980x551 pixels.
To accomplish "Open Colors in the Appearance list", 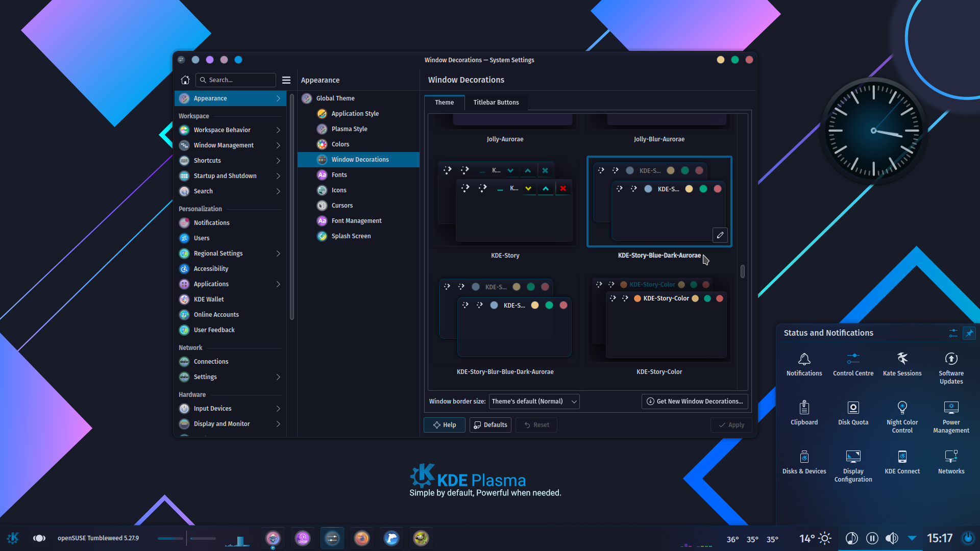I will pyautogui.click(x=358, y=144).
